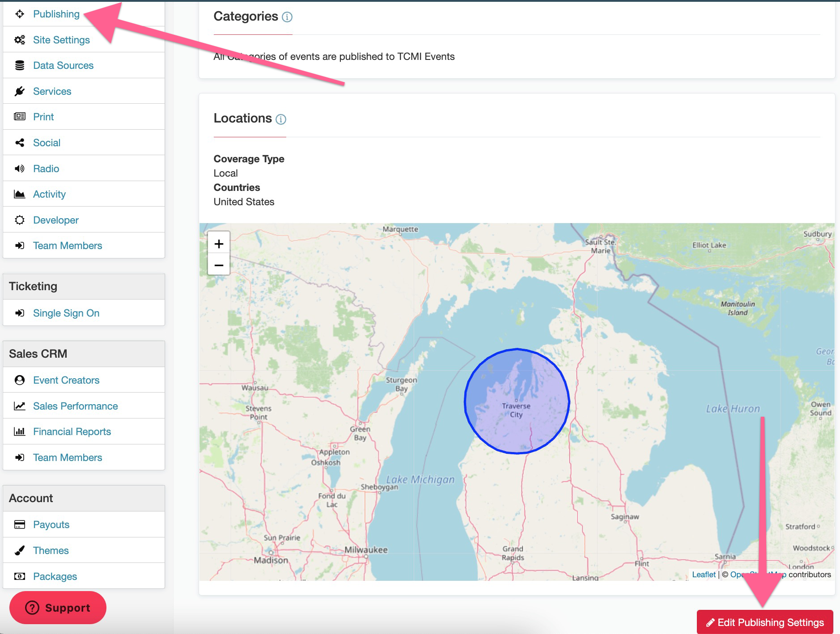View the Activity page
This screenshot has width=840, height=634.
tap(49, 194)
